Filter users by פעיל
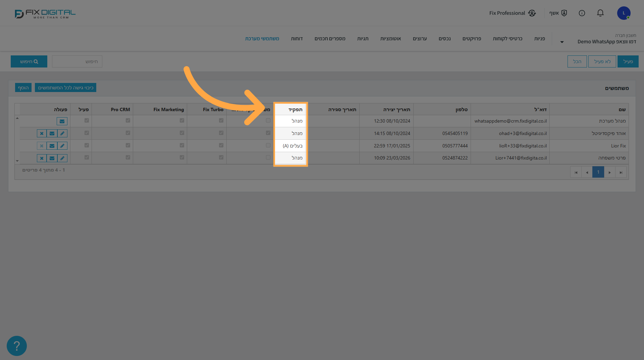 click(628, 61)
